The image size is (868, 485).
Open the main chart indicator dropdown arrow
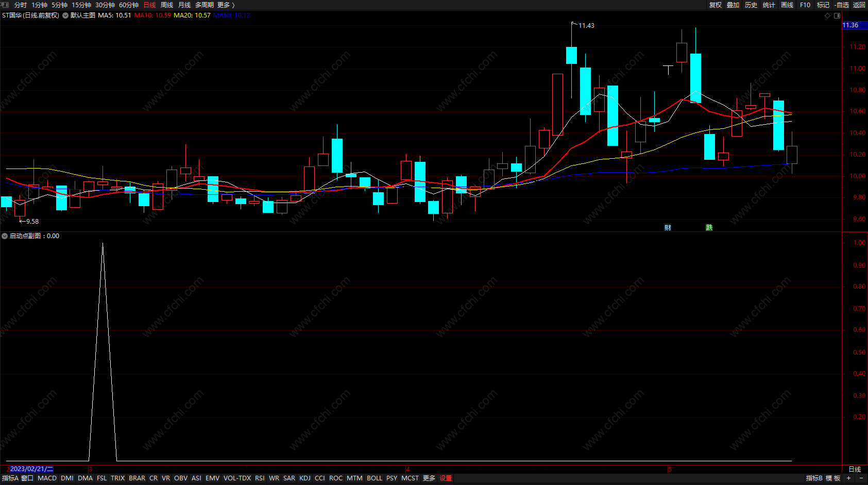pyautogui.click(x=65, y=15)
